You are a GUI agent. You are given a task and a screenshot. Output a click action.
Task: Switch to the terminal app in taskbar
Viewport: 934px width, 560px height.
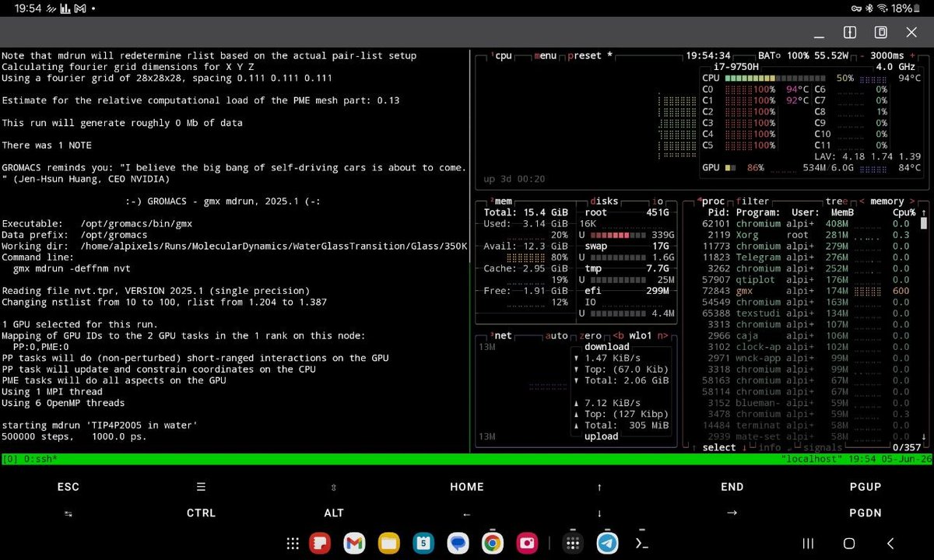tap(641, 543)
